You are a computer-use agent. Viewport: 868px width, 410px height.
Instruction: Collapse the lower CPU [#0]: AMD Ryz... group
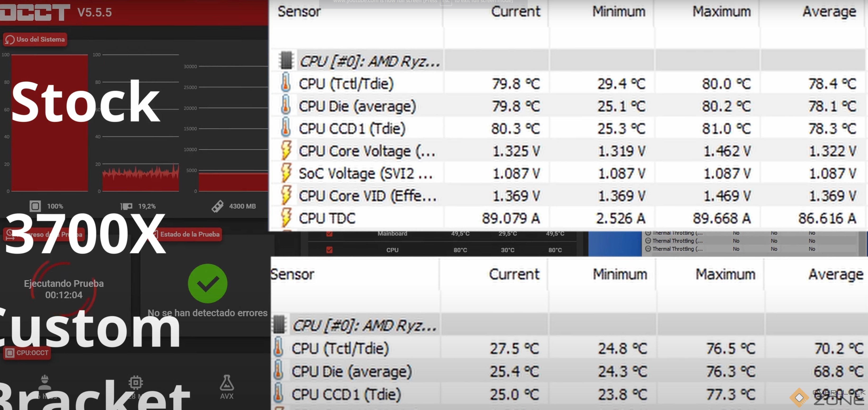(364, 325)
